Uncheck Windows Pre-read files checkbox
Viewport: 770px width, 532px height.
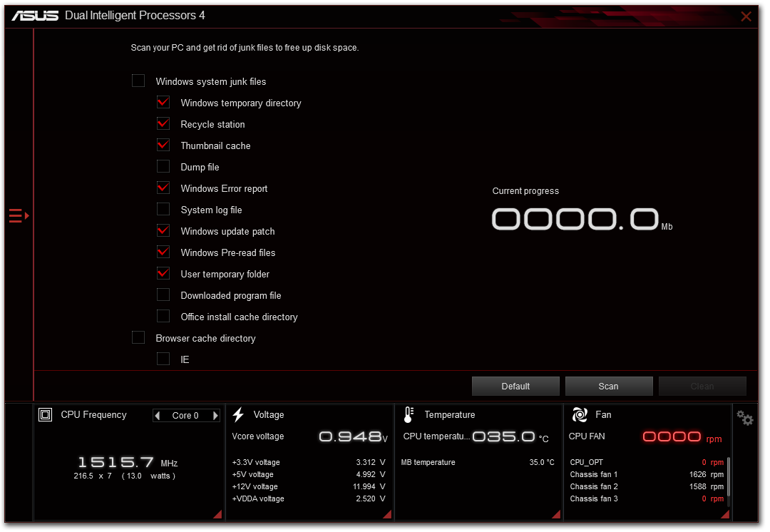[x=163, y=252]
